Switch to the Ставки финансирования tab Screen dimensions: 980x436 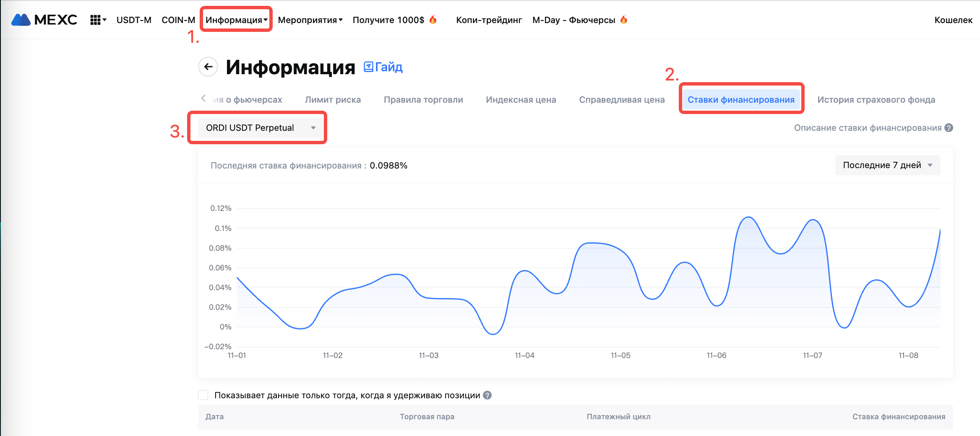coord(741,100)
